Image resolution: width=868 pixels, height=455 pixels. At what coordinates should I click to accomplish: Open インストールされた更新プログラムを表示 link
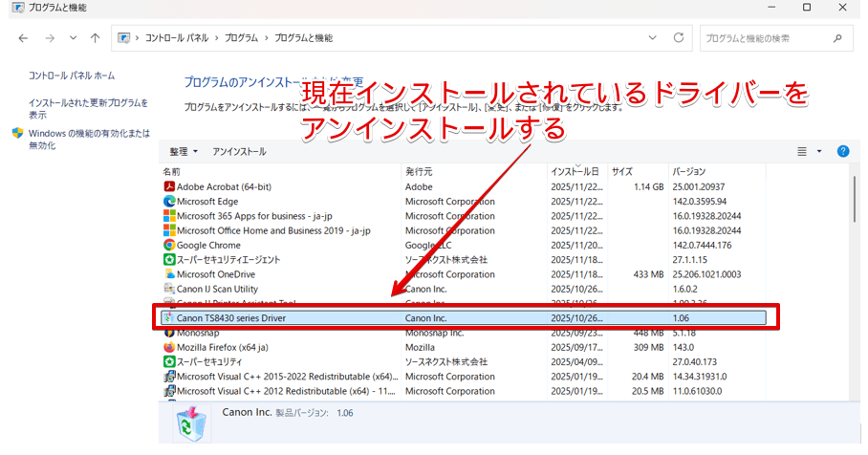(89, 108)
